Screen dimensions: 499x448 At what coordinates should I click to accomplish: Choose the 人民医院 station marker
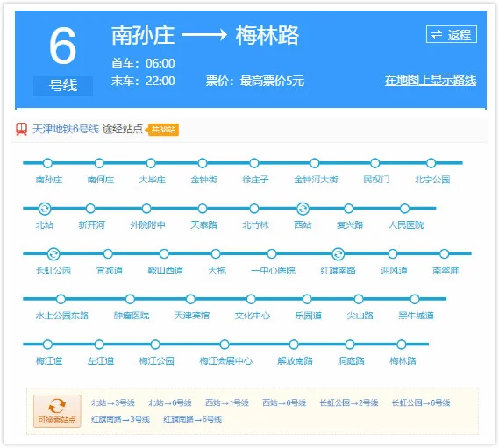tap(405, 209)
